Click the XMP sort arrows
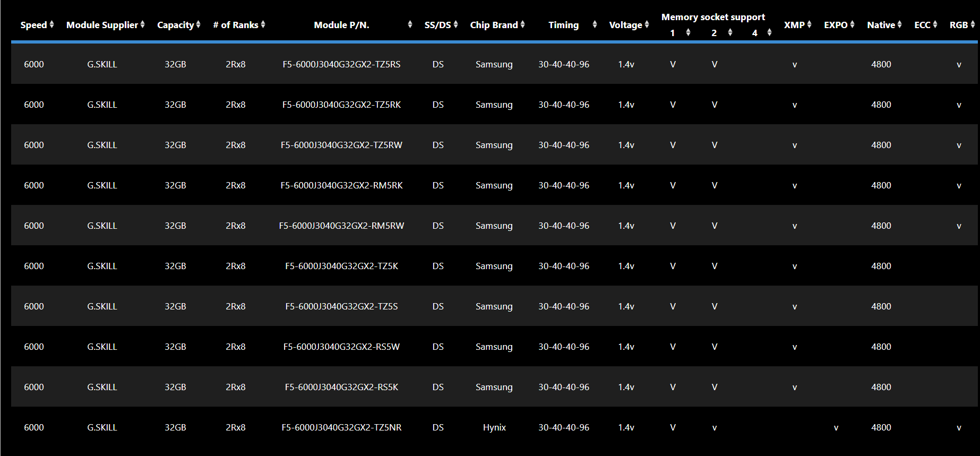Viewport: 980px width, 456px height. pyautogui.click(x=809, y=24)
